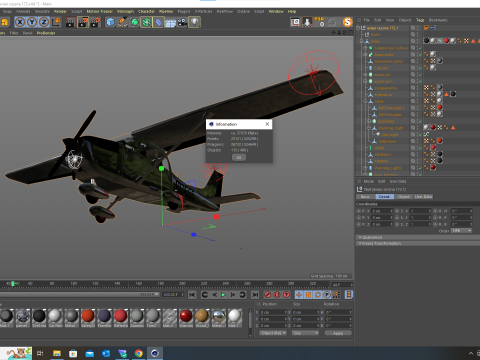Screen dimensions: 480x360
Task: Toggle the Z axis lock
Action: pos(44,22)
